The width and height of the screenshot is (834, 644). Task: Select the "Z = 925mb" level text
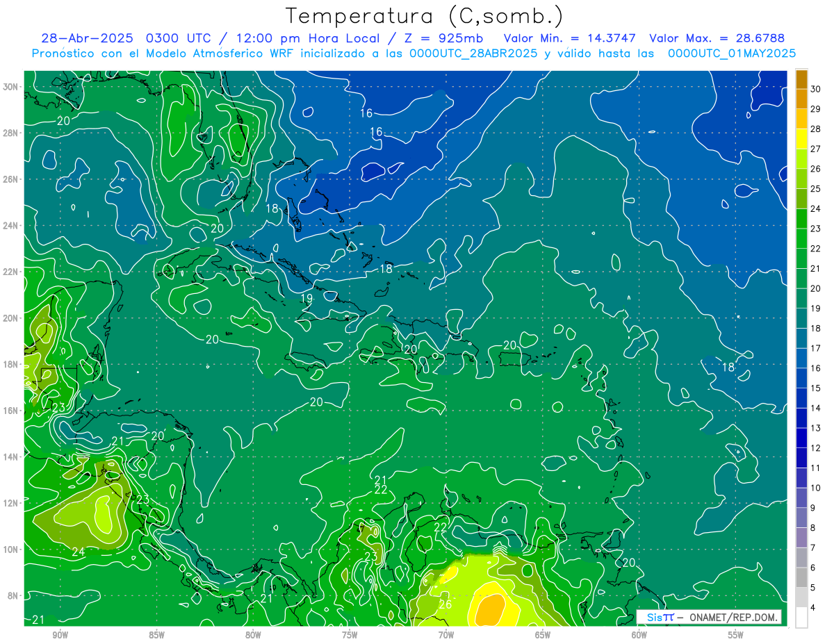pyautogui.click(x=441, y=38)
